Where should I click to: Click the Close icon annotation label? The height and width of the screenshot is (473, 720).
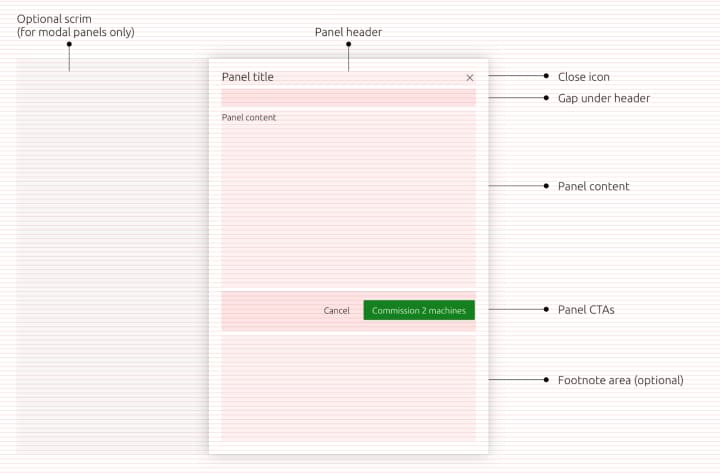[x=584, y=77]
